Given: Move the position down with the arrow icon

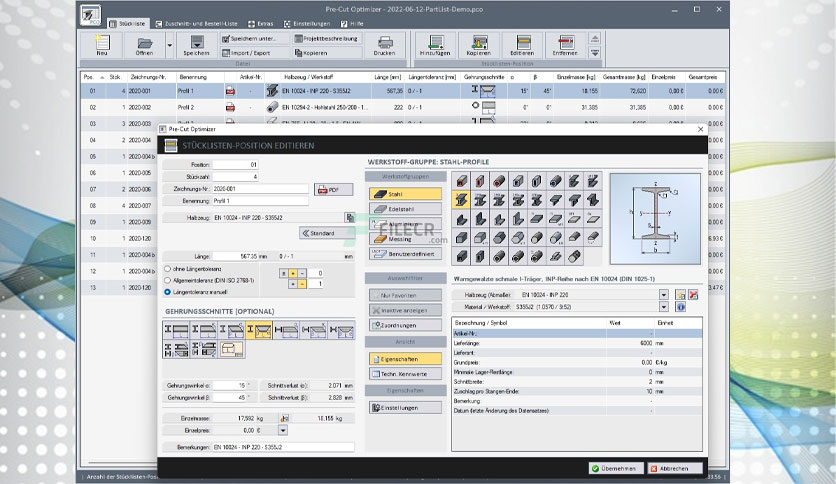Looking at the screenshot, I should (595, 52).
